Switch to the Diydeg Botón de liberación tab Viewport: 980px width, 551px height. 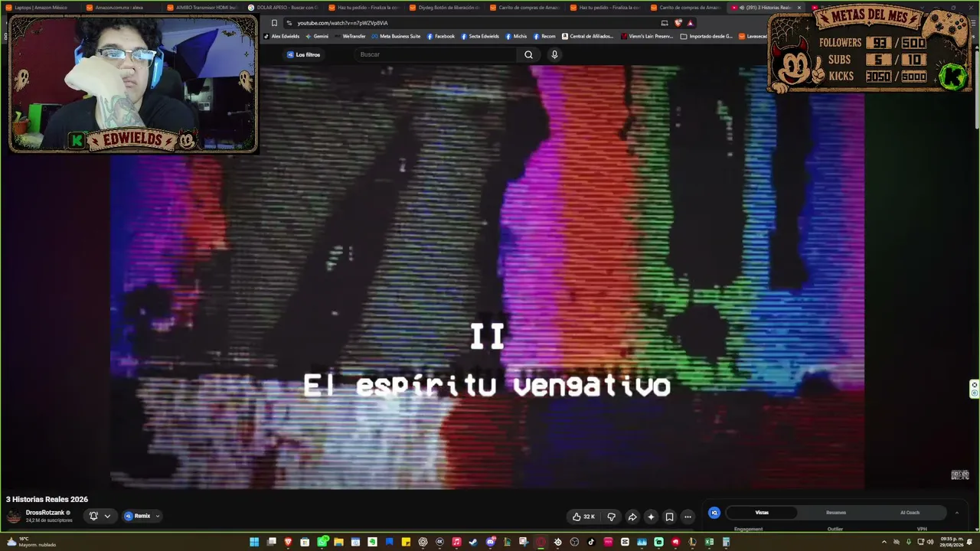tap(443, 8)
